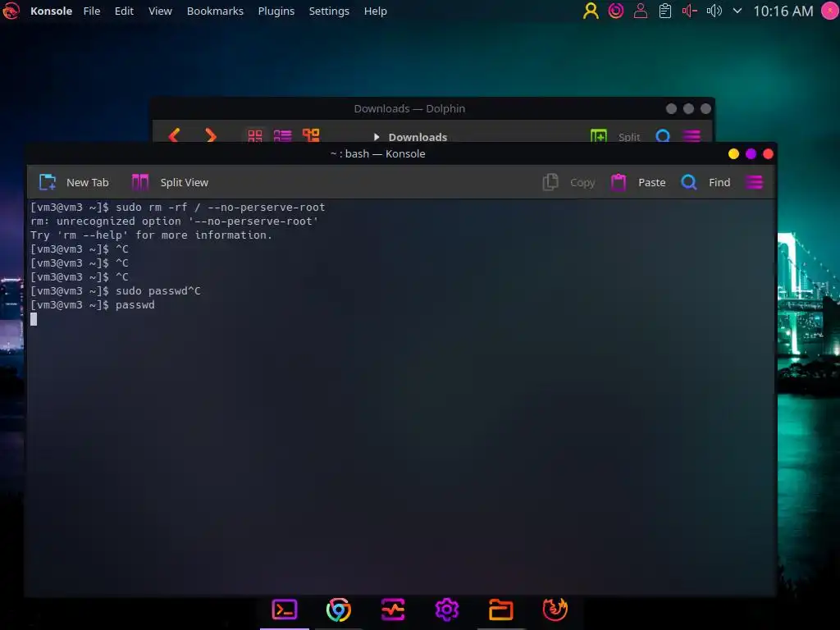Open system monitor from the dock
The height and width of the screenshot is (630, 840).
coord(393,609)
